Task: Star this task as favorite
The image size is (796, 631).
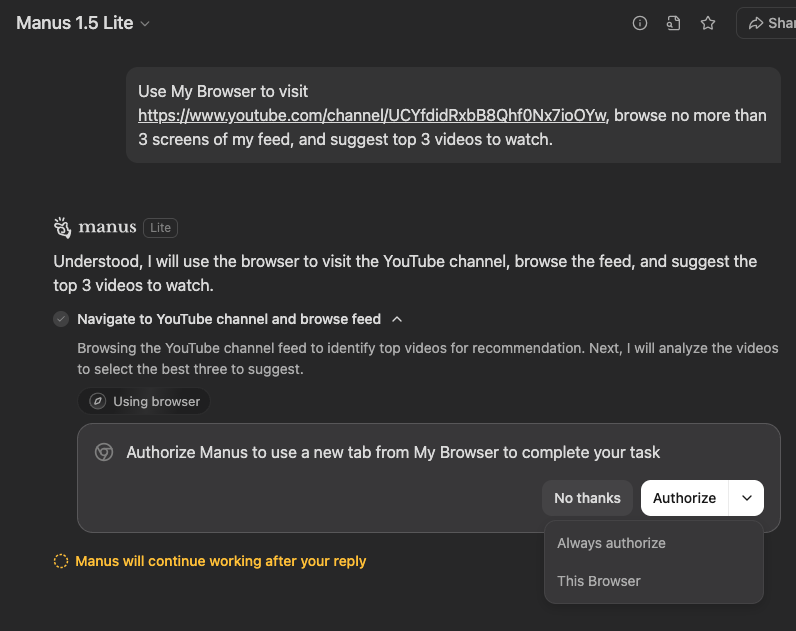Action: 708,23
